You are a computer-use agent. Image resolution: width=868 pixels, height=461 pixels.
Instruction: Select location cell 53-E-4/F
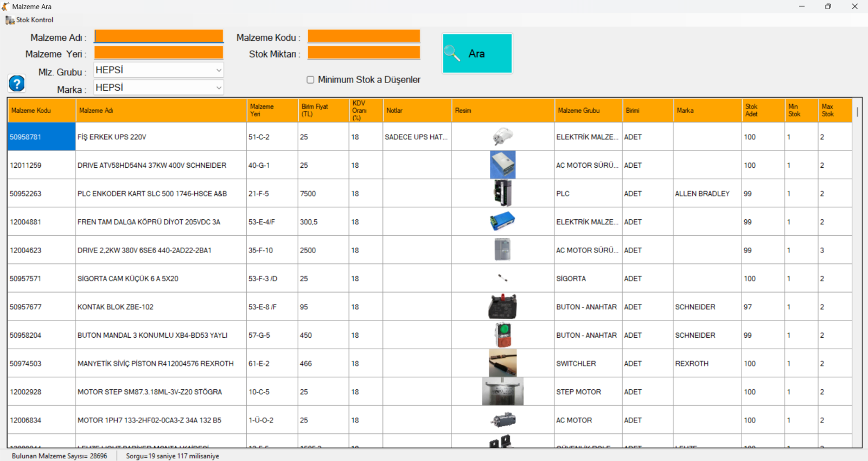pos(272,222)
